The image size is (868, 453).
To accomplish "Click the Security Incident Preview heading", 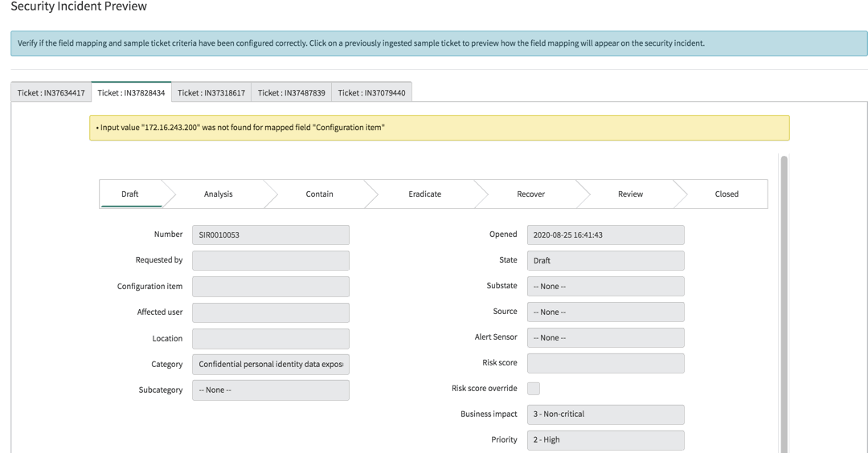I will click(x=79, y=6).
